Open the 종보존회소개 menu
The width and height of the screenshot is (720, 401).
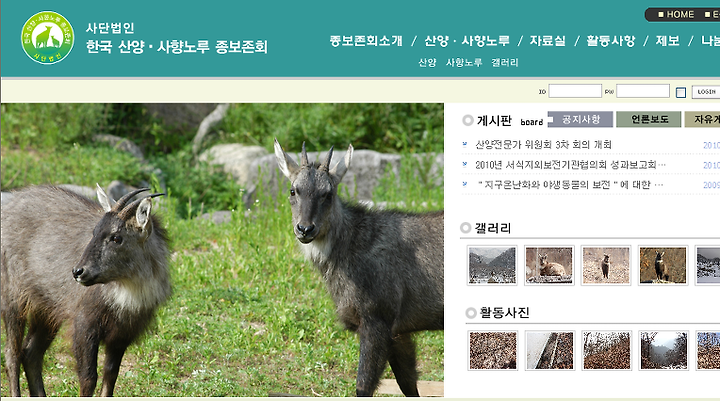366,41
